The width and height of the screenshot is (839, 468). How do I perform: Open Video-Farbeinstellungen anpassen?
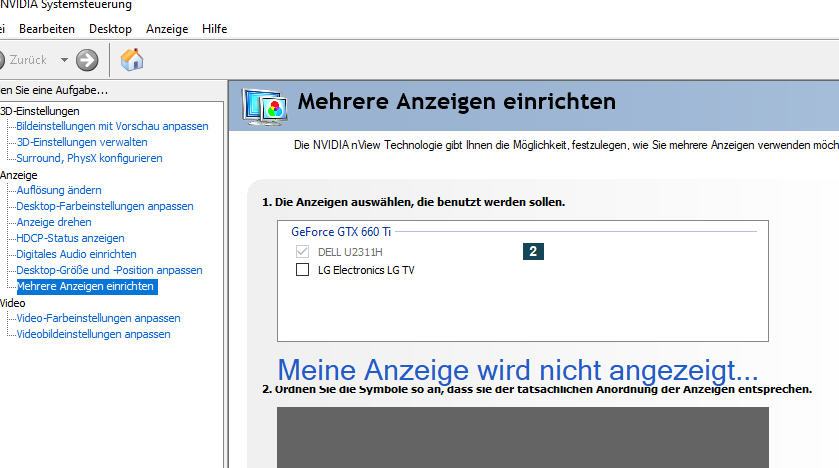98,318
